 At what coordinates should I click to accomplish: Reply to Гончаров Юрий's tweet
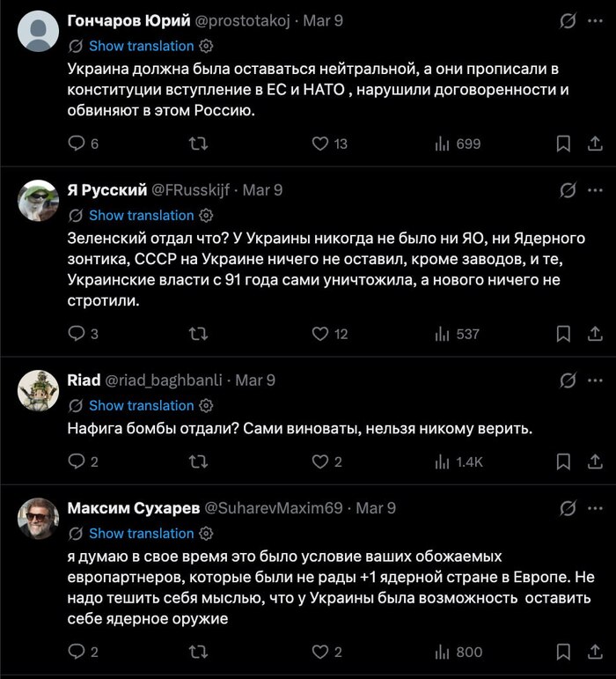tap(77, 144)
